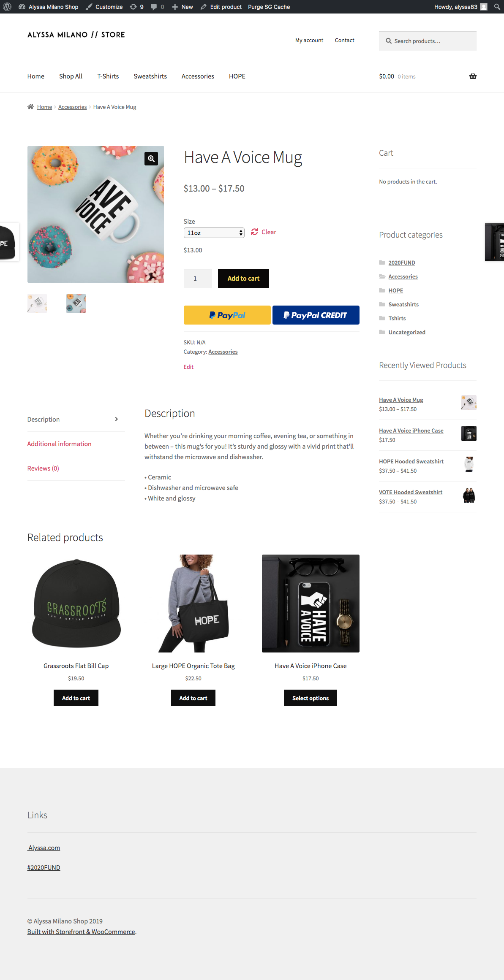Open the image zoom magnifier icon
The image size is (504, 980).
coord(151,159)
